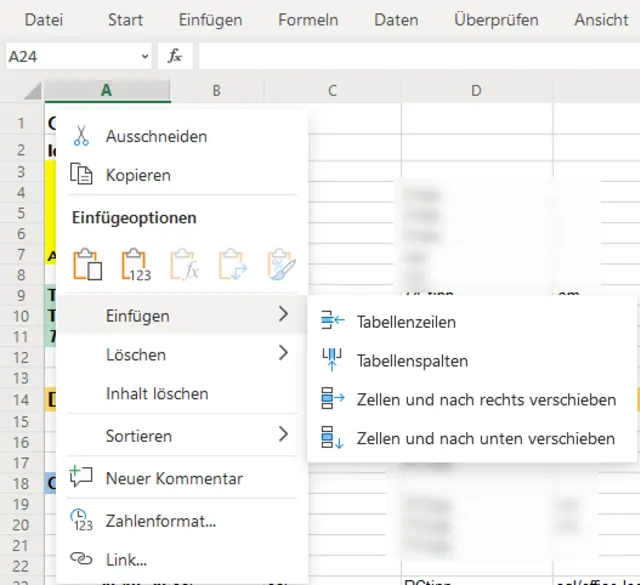640x585 pixels.
Task: Click the shift cells right icon
Action: [x=332, y=398]
